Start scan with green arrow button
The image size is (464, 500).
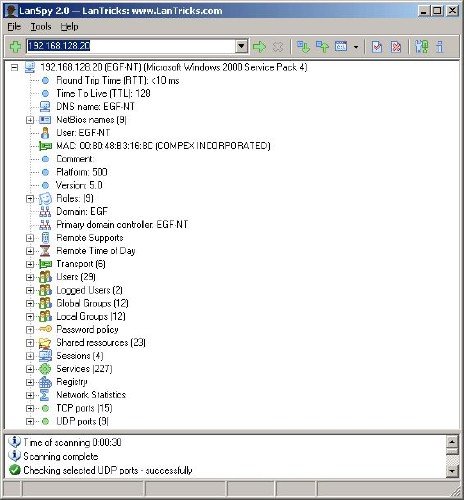tap(259, 47)
